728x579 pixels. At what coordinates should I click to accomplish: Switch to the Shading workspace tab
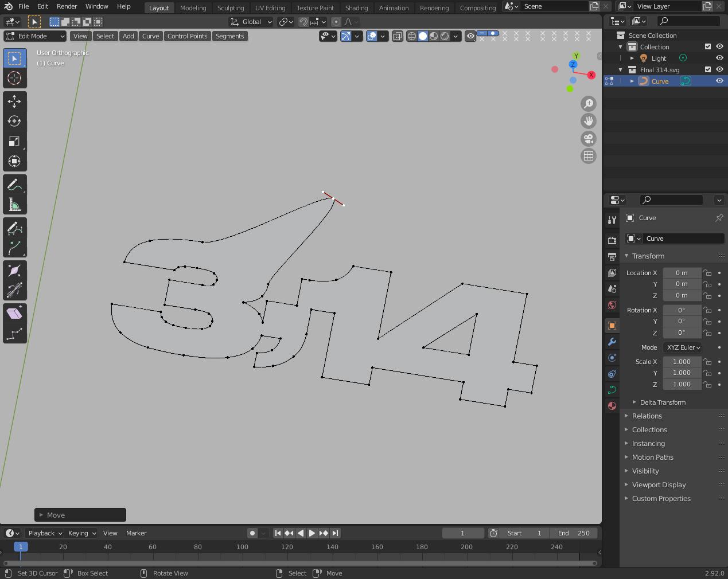click(x=356, y=8)
